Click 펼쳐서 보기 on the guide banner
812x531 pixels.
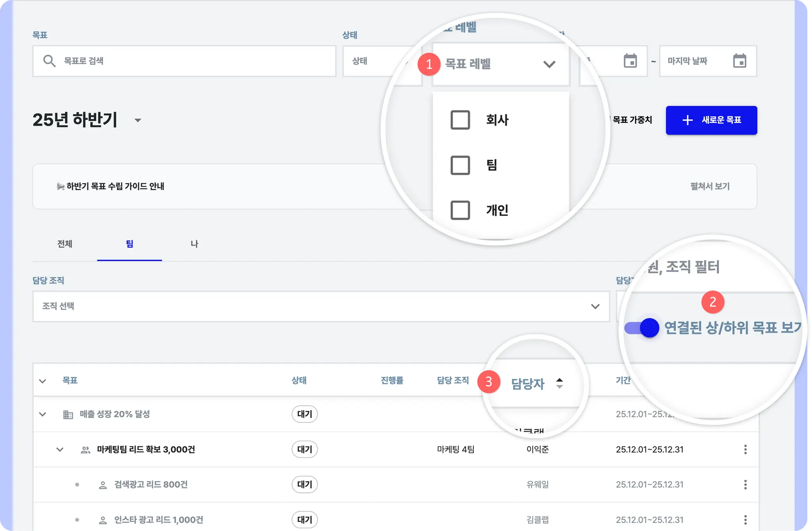(x=710, y=186)
